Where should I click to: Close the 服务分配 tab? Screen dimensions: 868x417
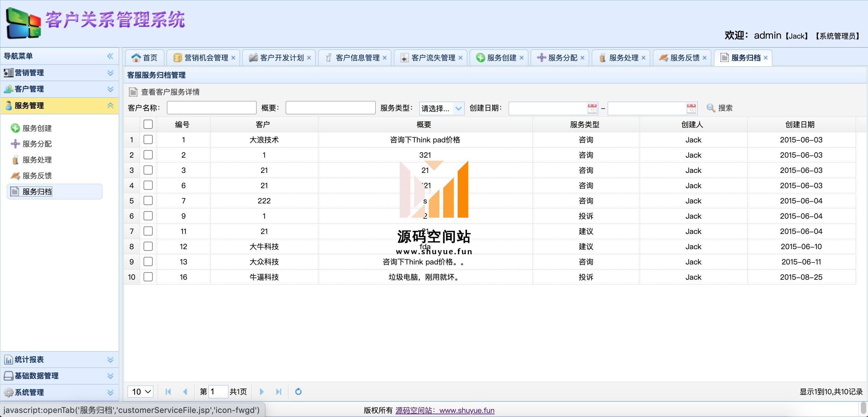point(583,58)
